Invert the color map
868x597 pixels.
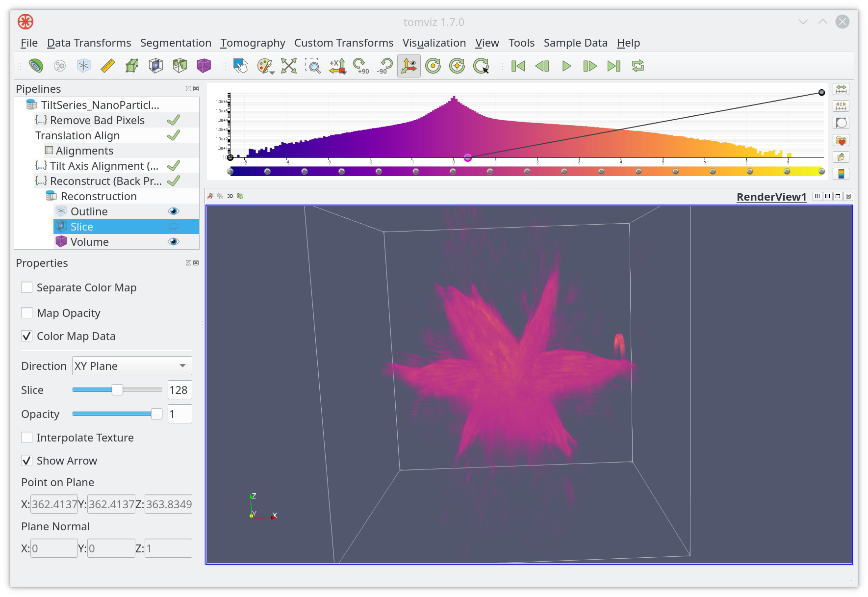coord(841,123)
